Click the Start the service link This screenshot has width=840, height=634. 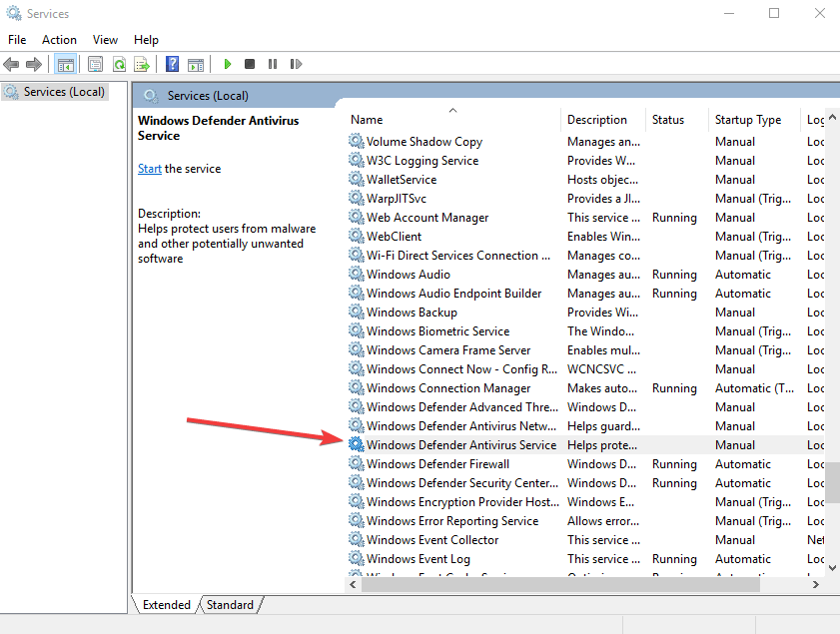pos(149,169)
